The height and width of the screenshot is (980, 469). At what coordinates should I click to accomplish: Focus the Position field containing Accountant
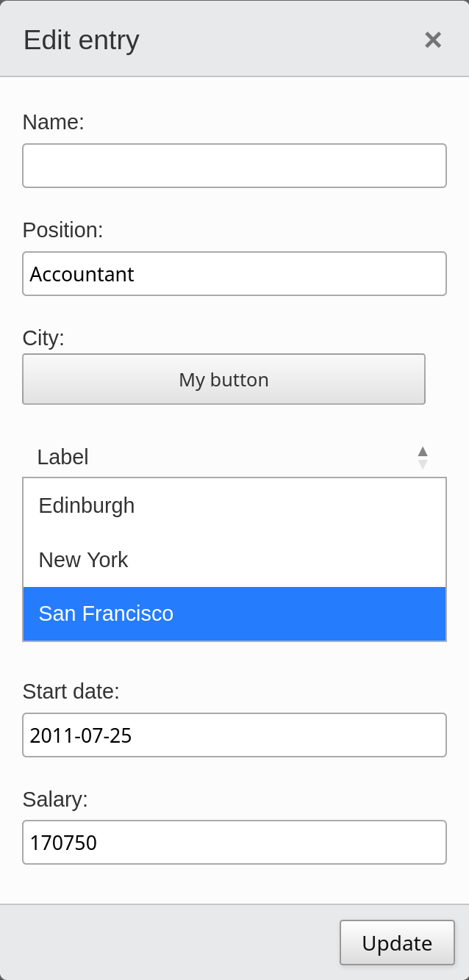coord(234,274)
